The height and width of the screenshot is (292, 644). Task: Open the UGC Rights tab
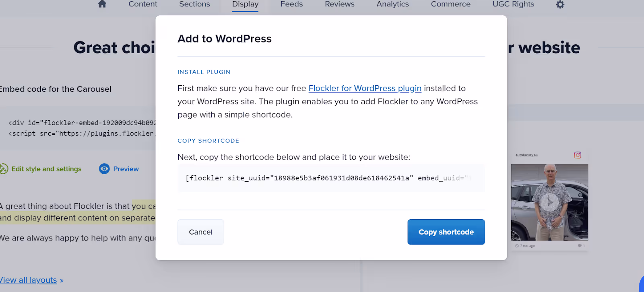tap(513, 4)
